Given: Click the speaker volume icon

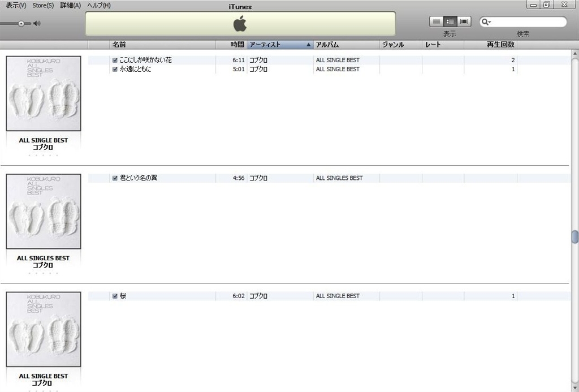Looking at the screenshot, I should coord(37,23).
